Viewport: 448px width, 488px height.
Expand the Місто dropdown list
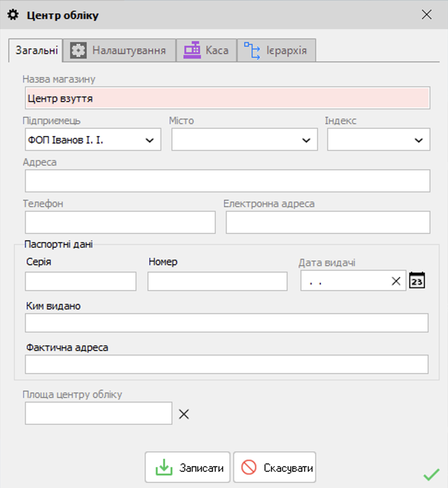tap(244, 140)
